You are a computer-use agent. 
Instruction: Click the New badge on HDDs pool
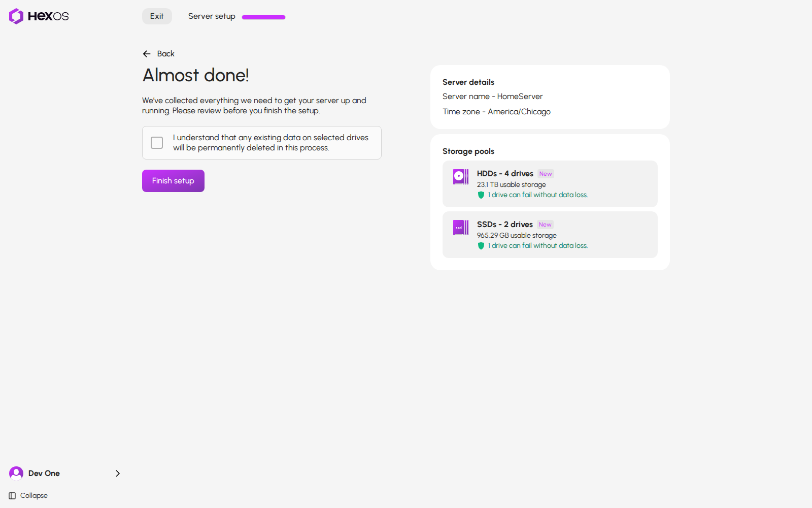click(x=546, y=174)
